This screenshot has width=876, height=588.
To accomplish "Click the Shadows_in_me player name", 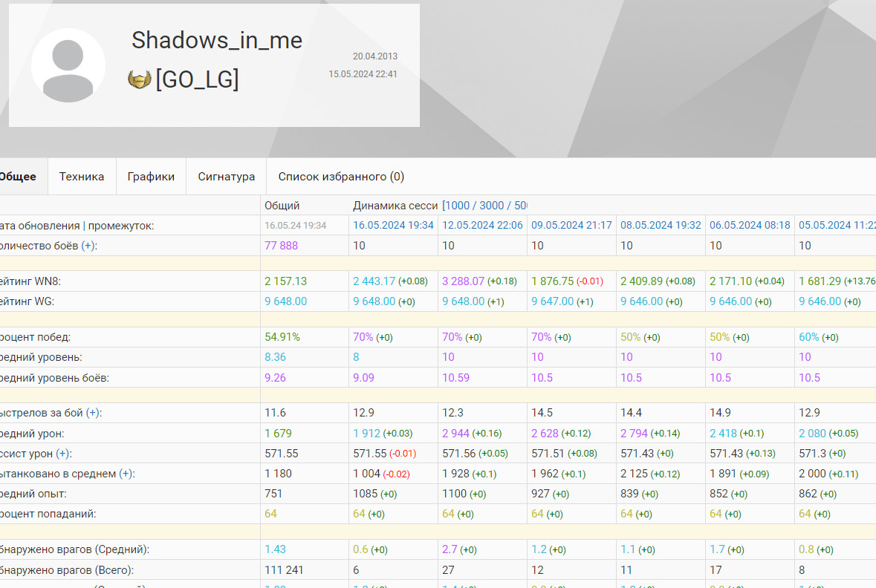I will 217,40.
